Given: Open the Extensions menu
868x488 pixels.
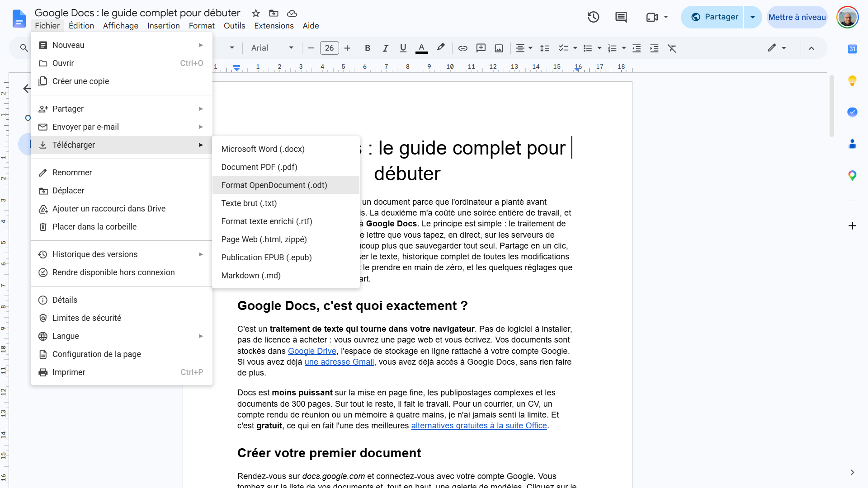Looking at the screenshot, I should 274,26.
